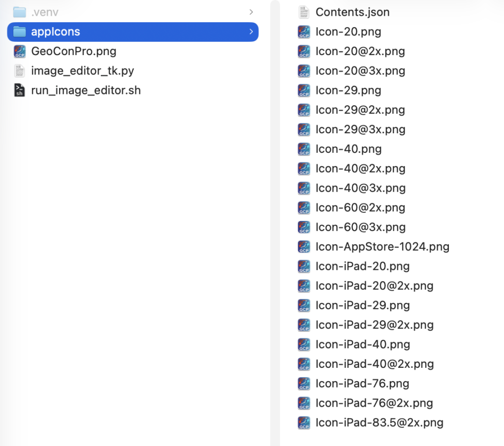Select the Icon-iPad-83.5@2x.png file

(x=370, y=422)
